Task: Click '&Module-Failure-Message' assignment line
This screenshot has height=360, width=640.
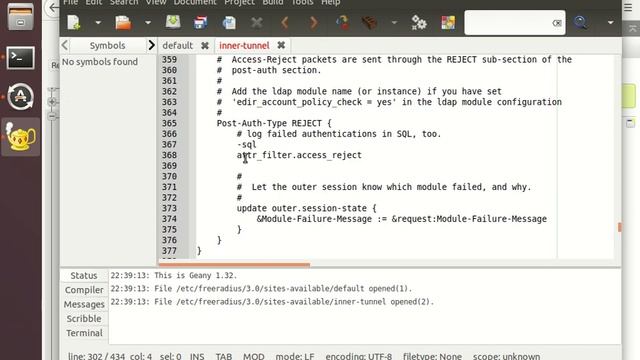Action: point(402,219)
